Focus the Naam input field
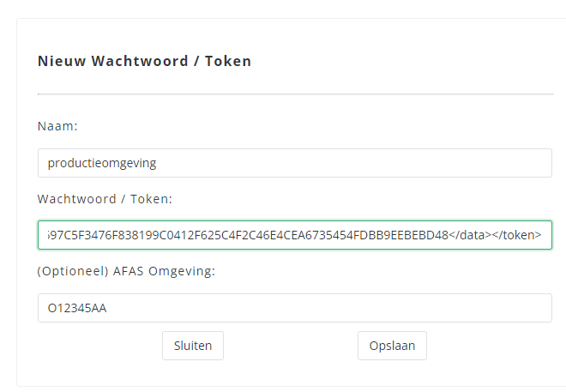The height and width of the screenshot is (392, 566). tap(294, 163)
